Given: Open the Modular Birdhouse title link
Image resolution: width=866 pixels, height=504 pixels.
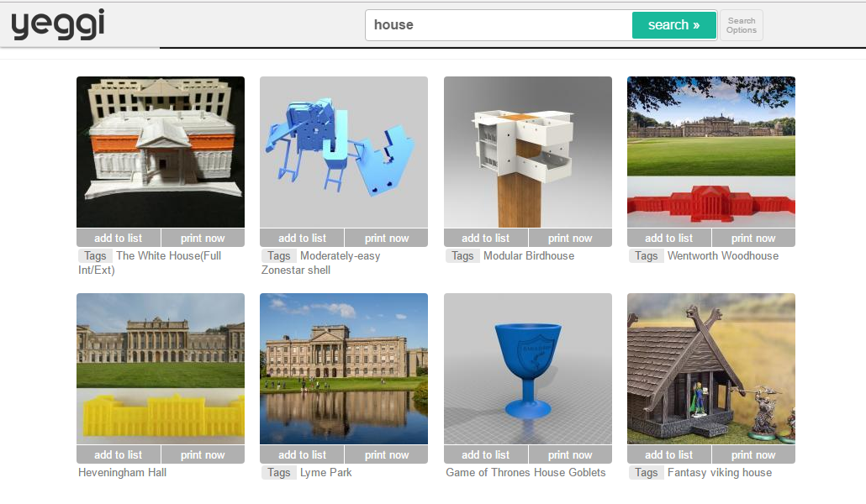Looking at the screenshot, I should [529, 256].
